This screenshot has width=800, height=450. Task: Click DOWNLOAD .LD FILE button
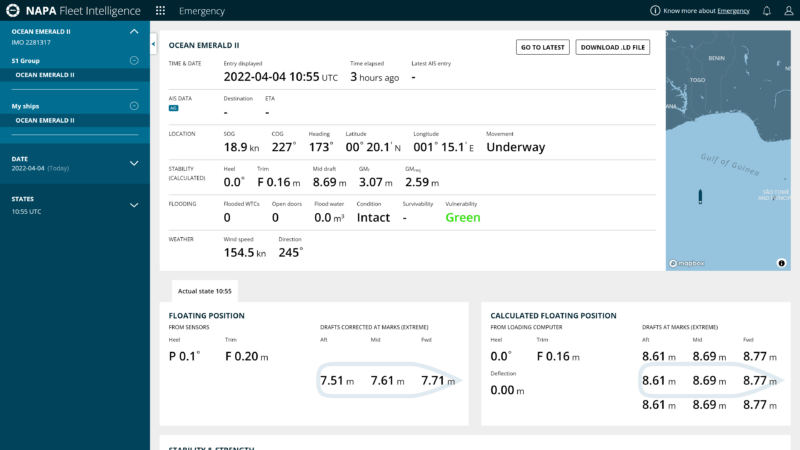pos(612,47)
